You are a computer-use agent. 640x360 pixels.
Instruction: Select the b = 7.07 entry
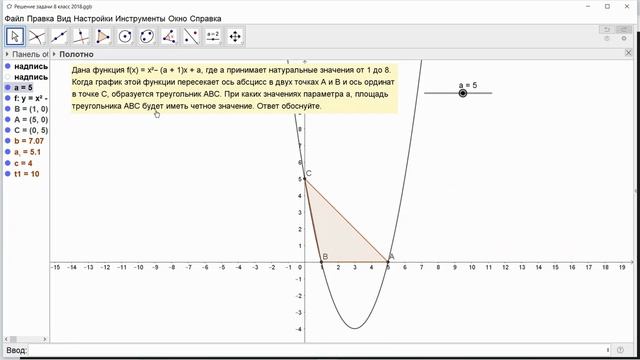click(x=29, y=141)
